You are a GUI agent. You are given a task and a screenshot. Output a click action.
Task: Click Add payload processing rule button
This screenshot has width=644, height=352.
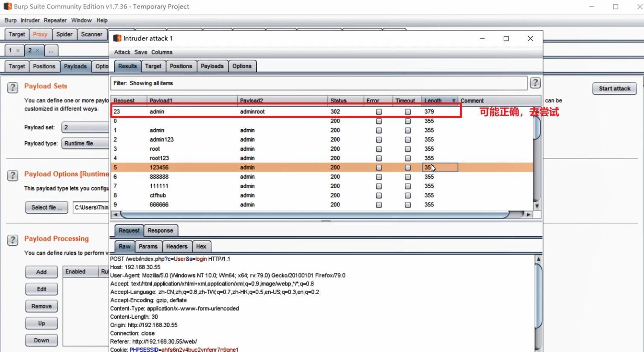tap(41, 272)
